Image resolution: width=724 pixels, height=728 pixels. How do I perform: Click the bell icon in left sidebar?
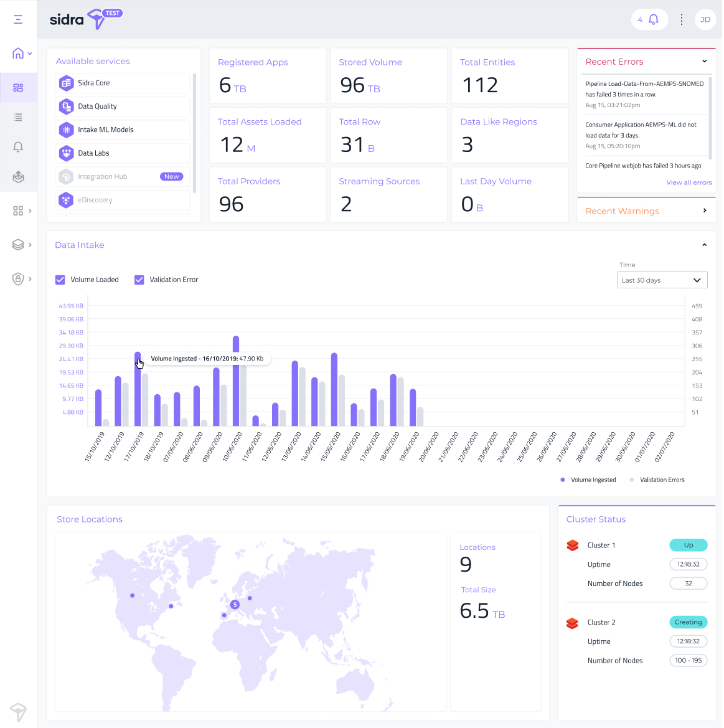tap(18, 147)
